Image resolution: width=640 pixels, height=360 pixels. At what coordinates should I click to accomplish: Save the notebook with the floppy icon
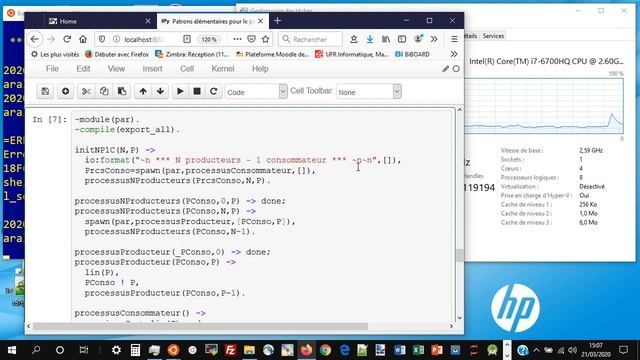click(45, 91)
